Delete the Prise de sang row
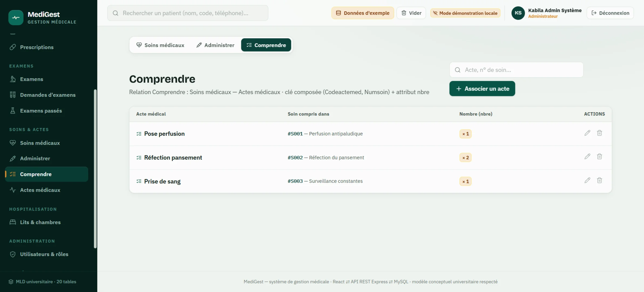644x292 pixels. 599,180
